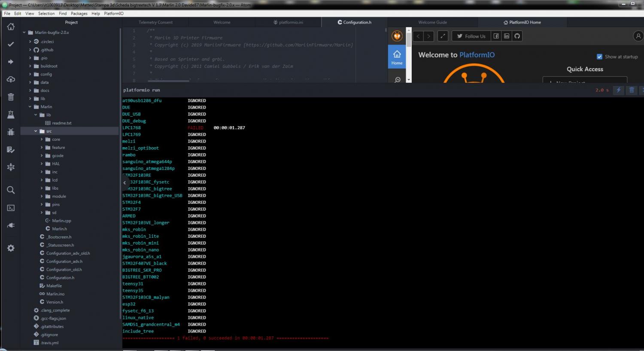Open the LinkedIn link icon
Viewport: 644px width, 351px height.
point(507,36)
